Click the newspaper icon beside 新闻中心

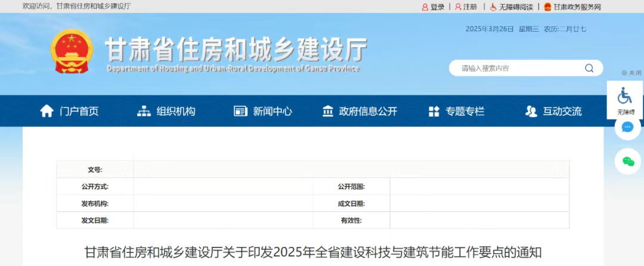[x=241, y=112]
